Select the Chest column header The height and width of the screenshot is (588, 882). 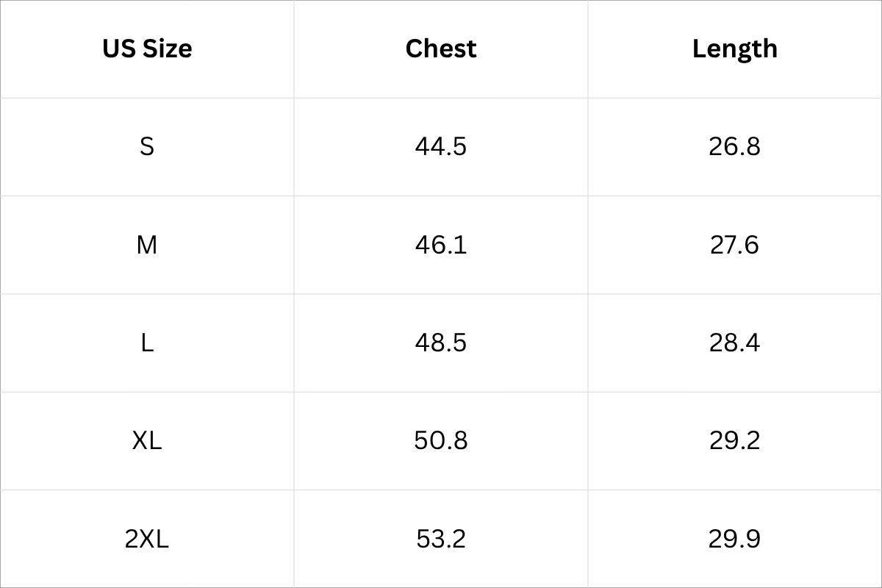click(x=441, y=49)
